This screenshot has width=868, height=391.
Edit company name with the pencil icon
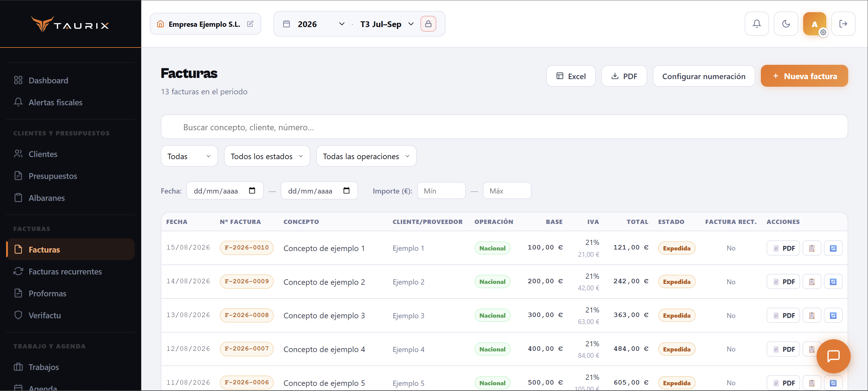[250, 24]
